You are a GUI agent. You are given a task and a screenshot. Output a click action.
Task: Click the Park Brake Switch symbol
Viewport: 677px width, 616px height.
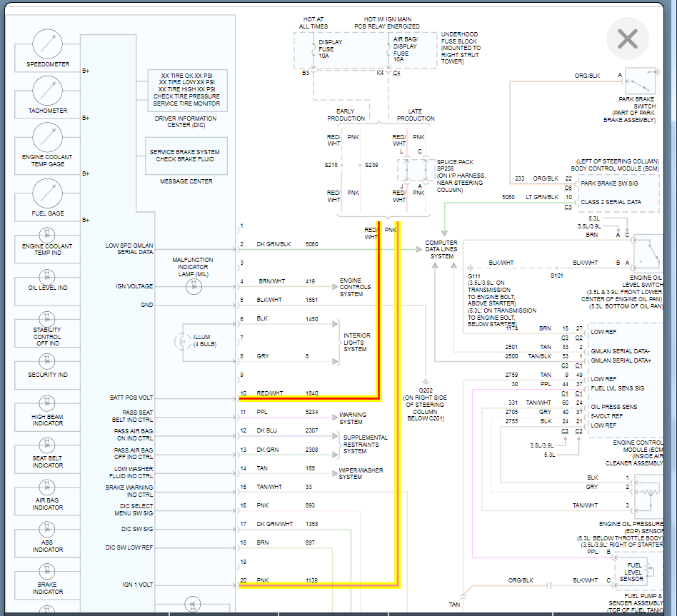click(641, 81)
